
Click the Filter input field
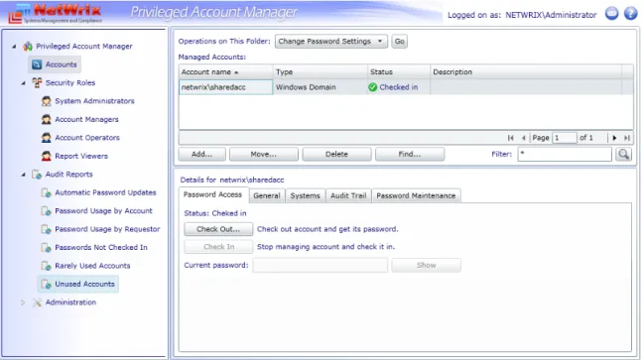pos(565,155)
